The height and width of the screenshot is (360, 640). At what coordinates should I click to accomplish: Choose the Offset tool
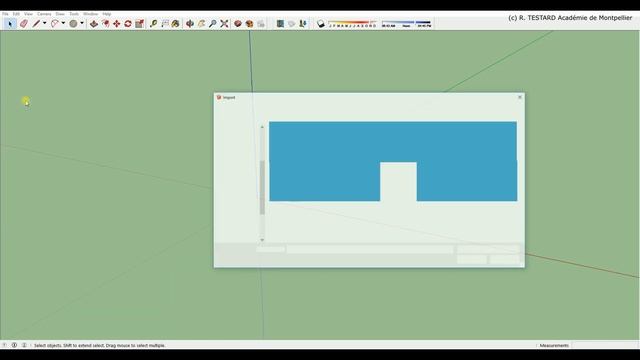pos(105,24)
